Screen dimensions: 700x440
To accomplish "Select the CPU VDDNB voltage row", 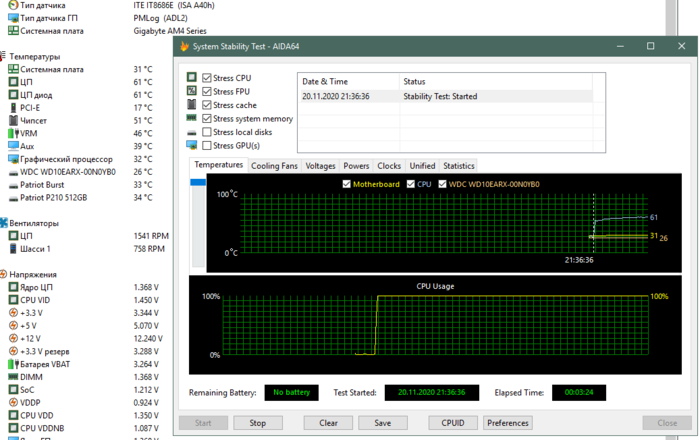I will pos(85,428).
